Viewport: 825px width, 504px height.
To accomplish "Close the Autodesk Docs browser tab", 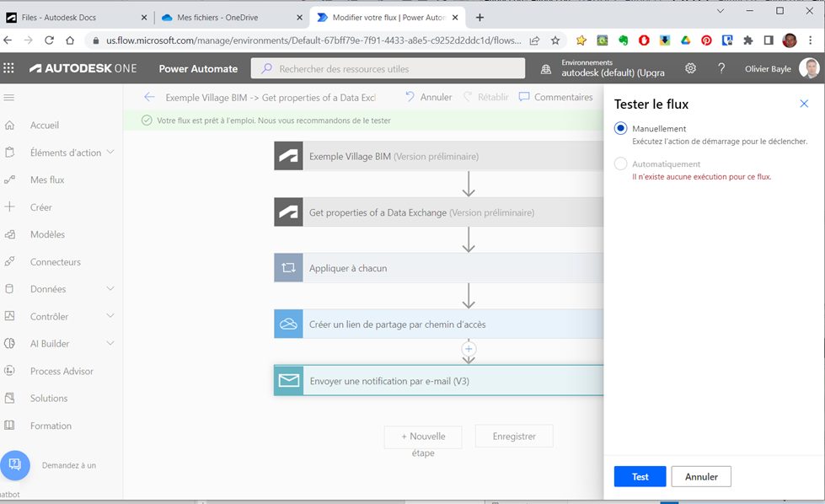I will (144, 18).
